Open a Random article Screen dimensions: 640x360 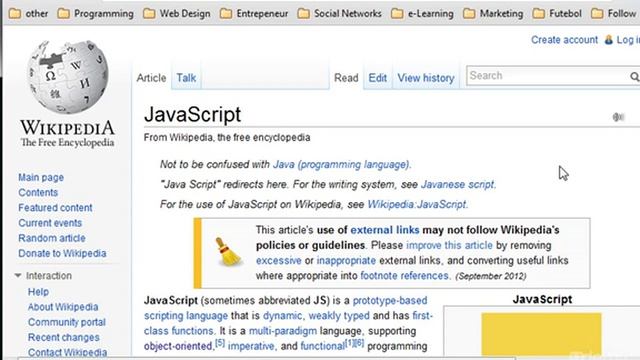click(52, 238)
